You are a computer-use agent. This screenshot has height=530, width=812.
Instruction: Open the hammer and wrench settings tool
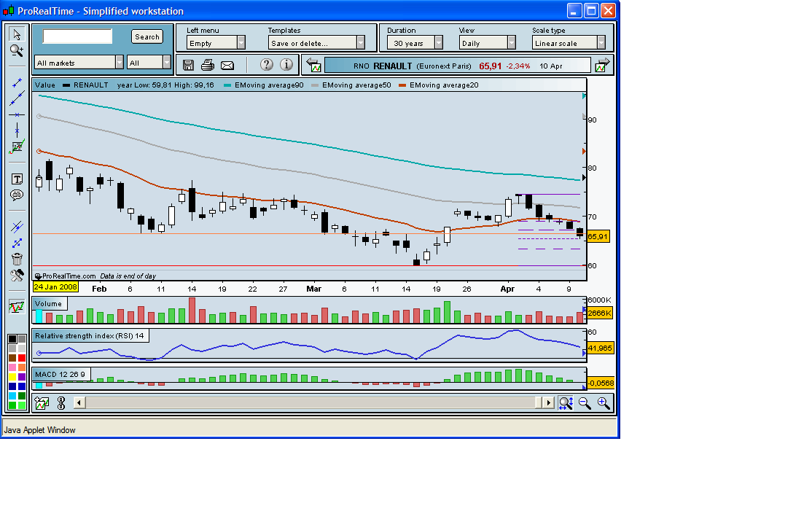pyautogui.click(x=17, y=275)
